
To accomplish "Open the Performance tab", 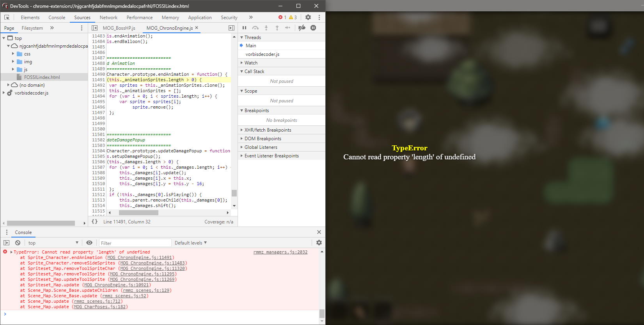I will 140,18.
